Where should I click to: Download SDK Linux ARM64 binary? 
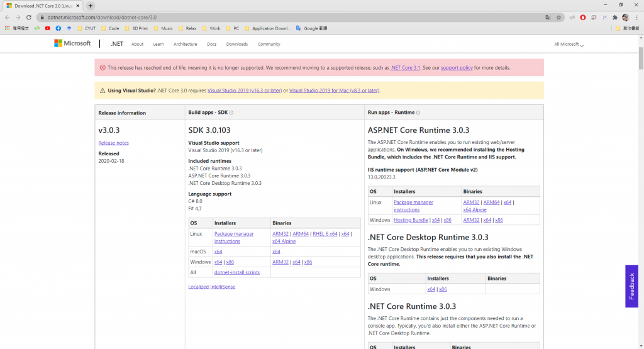tap(300, 234)
